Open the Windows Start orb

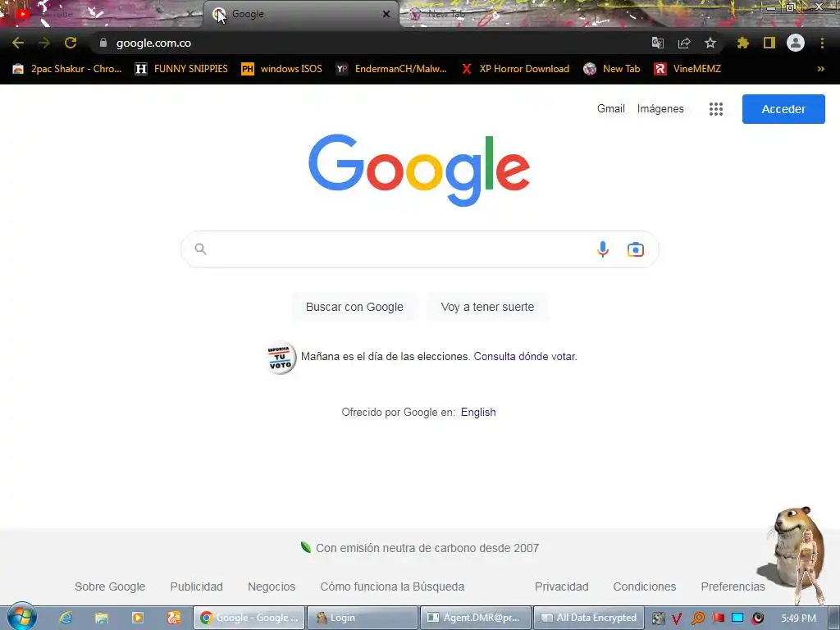[22, 617]
